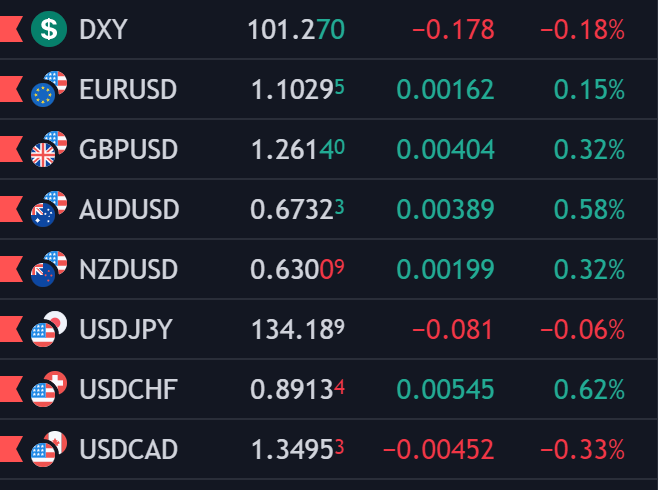
Task: Click the USDCAD flag pair icon
Action: click(48, 449)
